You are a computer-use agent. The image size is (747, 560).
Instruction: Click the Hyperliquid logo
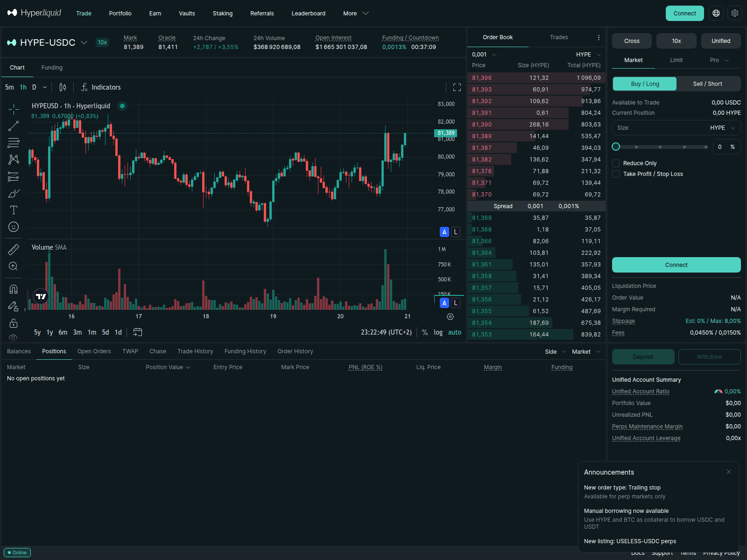click(34, 13)
